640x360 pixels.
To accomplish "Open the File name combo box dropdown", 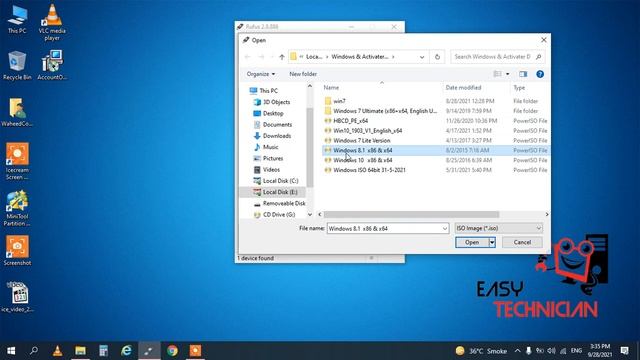I will (445, 229).
